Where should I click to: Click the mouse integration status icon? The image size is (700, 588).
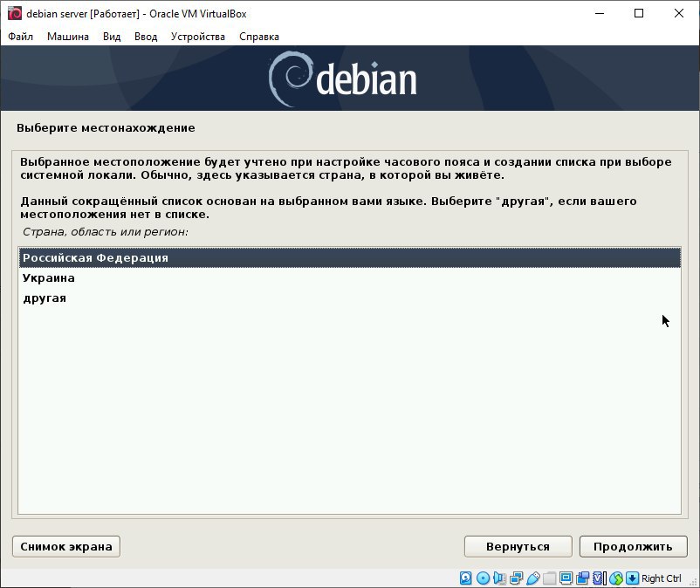coord(616,578)
